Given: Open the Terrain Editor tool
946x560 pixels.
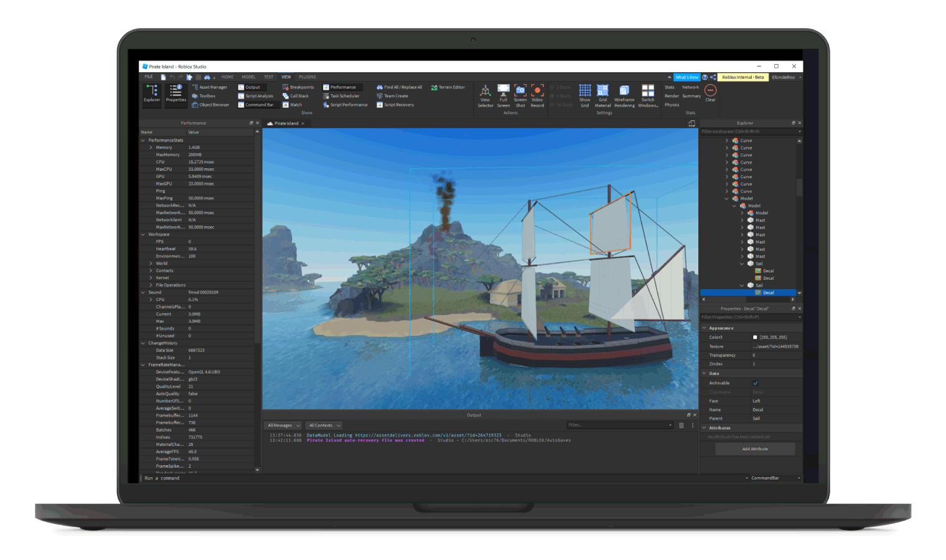Looking at the screenshot, I should coord(448,87).
